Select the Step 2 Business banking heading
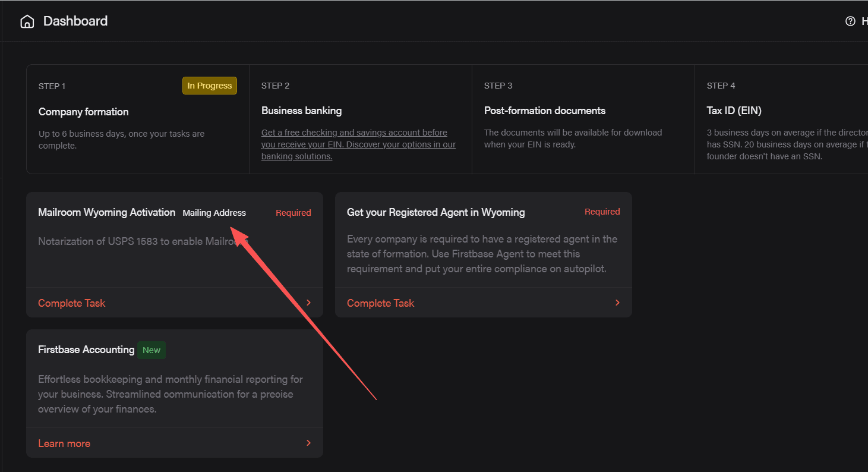The width and height of the screenshot is (868, 472). [301, 111]
